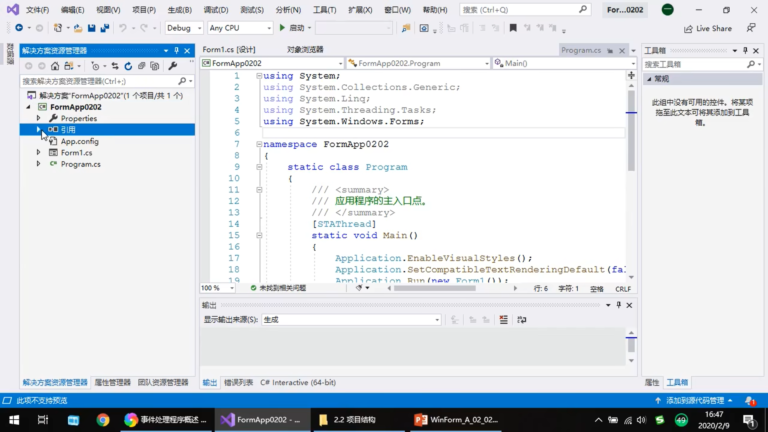This screenshot has width=768, height=432.
Task: Open Chrome from the Windows taskbar
Action: click(103, 420)
